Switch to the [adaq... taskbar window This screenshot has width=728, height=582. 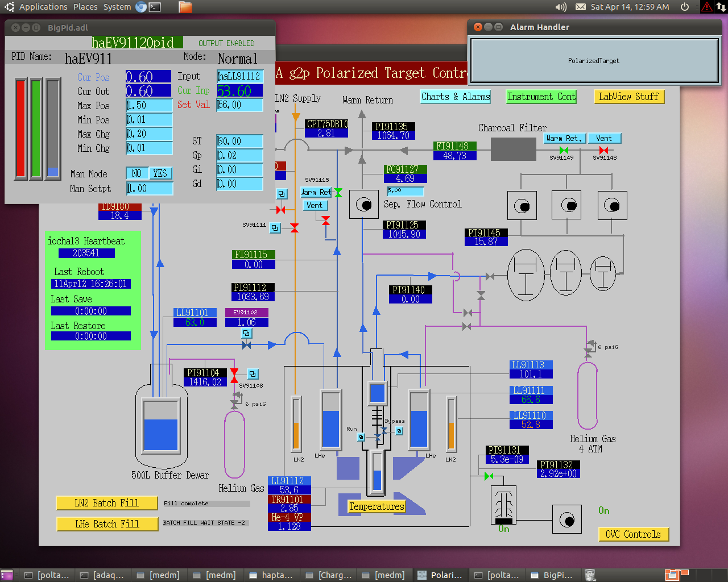pyautogui.click(x=102, y=575)
